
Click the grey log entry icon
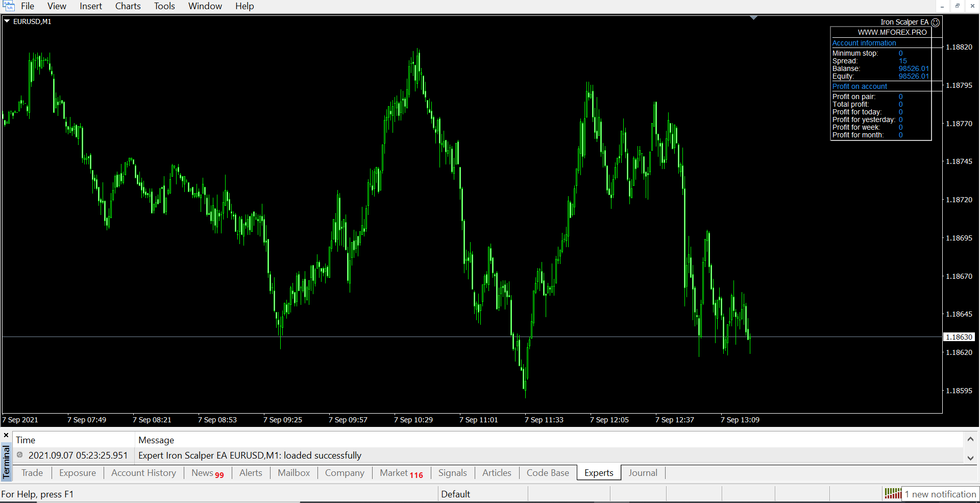point(20,455)
